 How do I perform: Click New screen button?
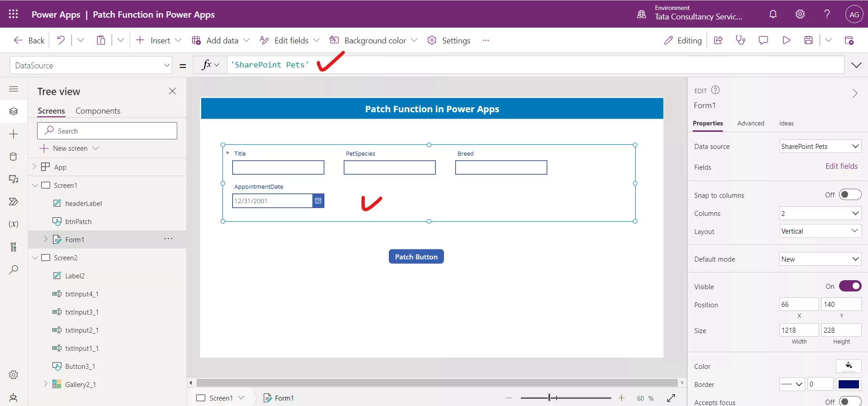click(69, 148)
